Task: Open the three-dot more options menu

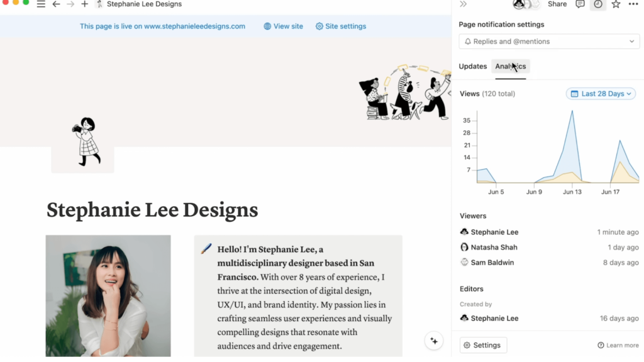Action: pyautogui.click(x=633, y=4)
